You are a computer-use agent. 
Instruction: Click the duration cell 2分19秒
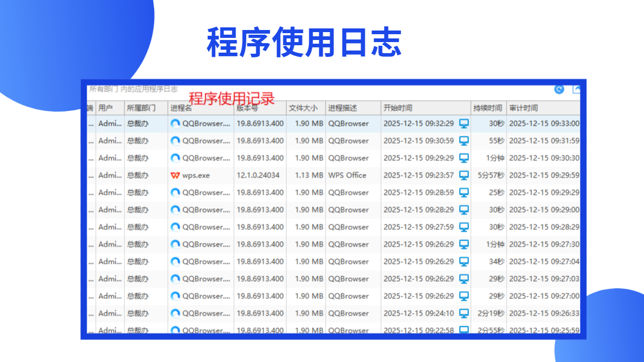pyautogui.click(x=491, y=314)
